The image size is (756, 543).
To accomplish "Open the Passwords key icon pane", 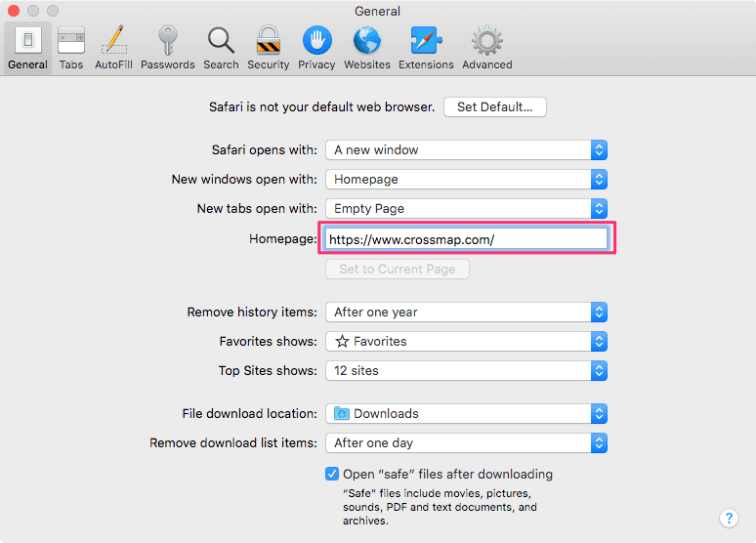I will click(x=168, y=48).
